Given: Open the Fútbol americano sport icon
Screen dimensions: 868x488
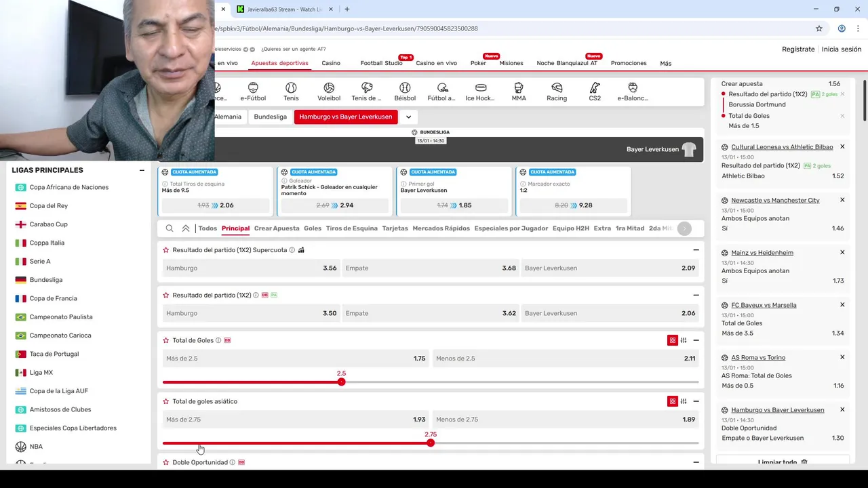Looking at the screenshot, I should [x=441, y=92].
